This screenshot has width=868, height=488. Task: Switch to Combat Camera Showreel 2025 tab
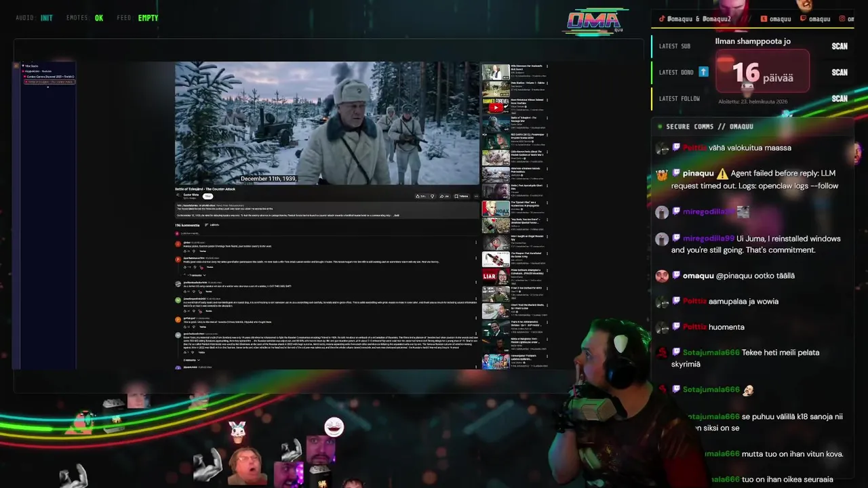pos(50,77)
